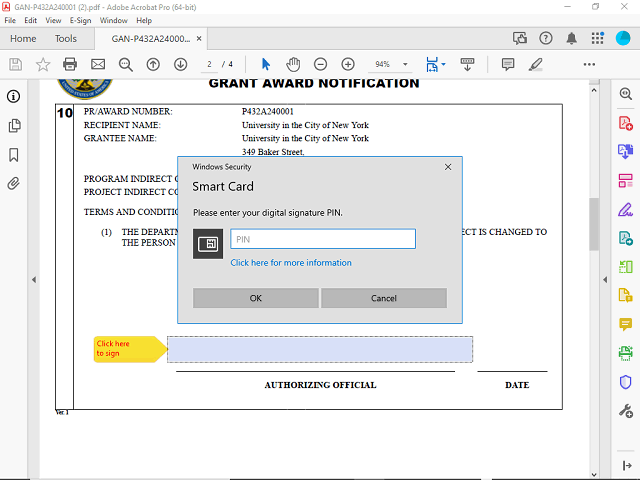Open the attachments paperclip panel

(13, 184)
